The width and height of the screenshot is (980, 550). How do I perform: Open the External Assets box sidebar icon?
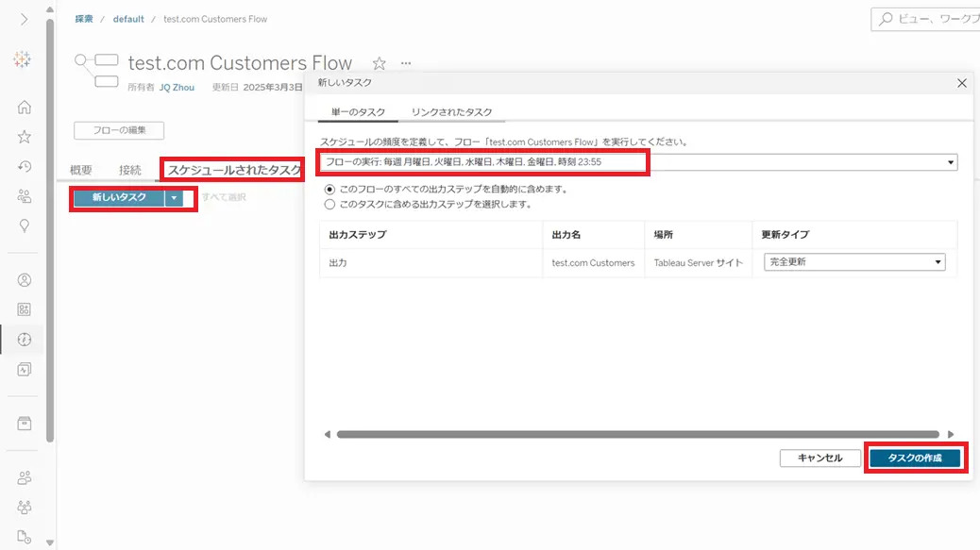point(25,424)
